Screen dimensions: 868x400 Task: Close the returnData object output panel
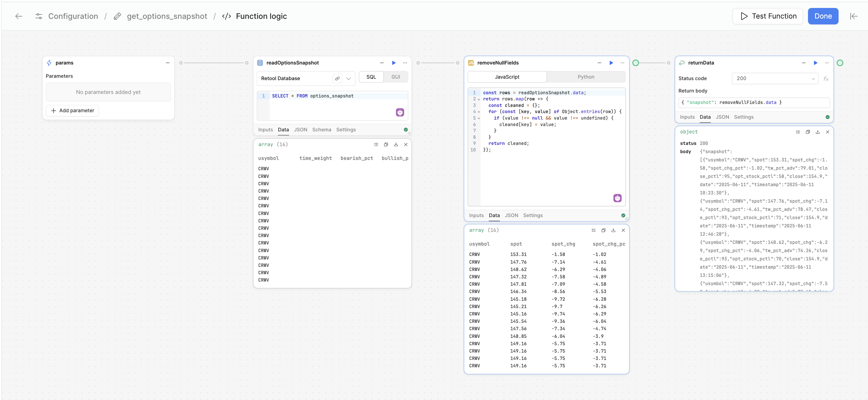coord(827,132)
